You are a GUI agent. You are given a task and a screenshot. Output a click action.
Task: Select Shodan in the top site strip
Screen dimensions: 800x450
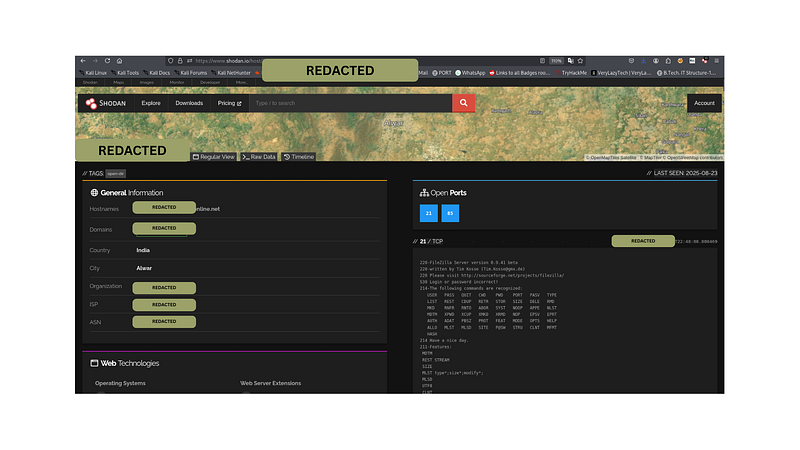tap(90, 82)
